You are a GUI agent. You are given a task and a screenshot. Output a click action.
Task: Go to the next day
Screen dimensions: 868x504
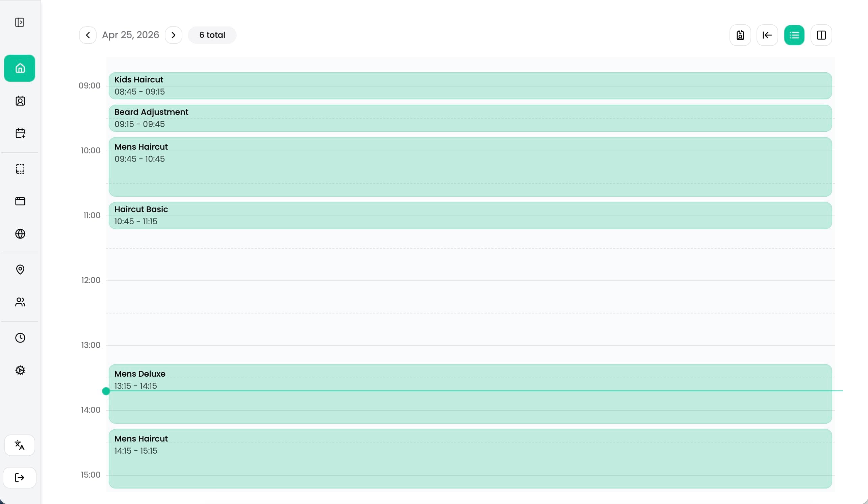pos(174,35)
